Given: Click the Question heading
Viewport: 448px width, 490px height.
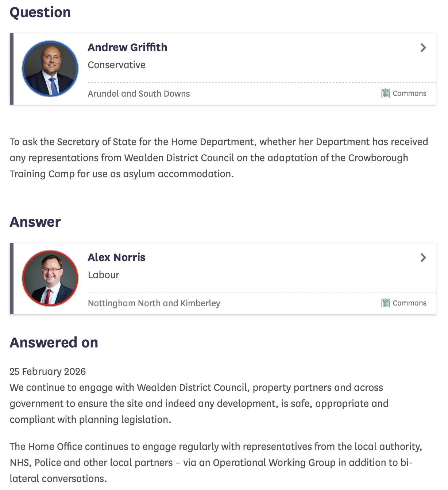Looking at the screenshot, I should coord(40,12).
